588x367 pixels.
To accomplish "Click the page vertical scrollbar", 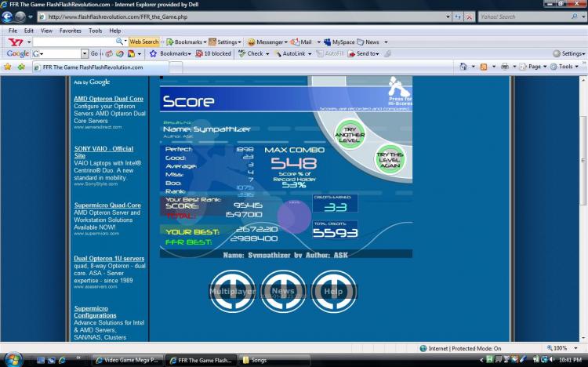I will [582, 196].
